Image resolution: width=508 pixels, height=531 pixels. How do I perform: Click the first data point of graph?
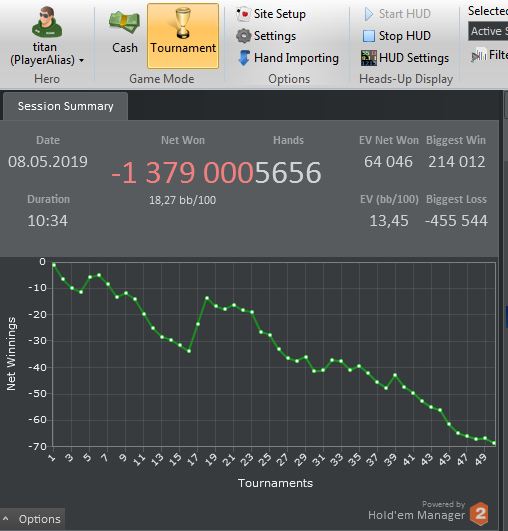(54, 265)
